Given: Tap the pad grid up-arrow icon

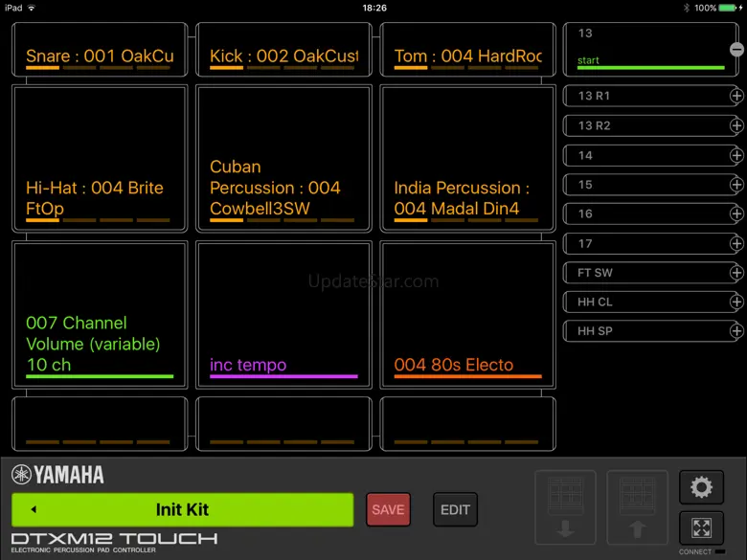Looking at the screenshot, I should [638, 507].
